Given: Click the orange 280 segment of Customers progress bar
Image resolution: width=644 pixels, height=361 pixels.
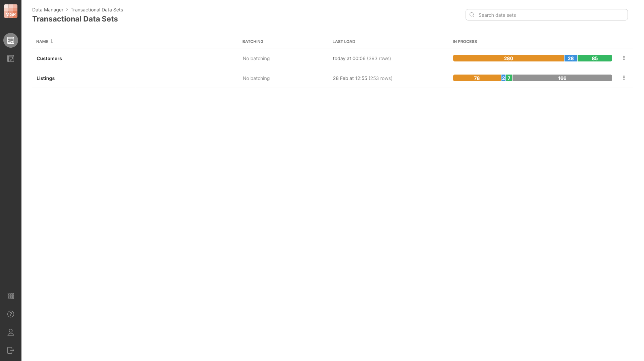Looking at the screenshot, I should point(508,58).
